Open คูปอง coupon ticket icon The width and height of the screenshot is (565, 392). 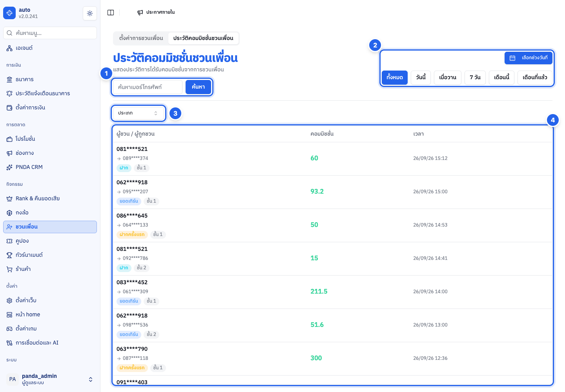click(x=9, y=241)
